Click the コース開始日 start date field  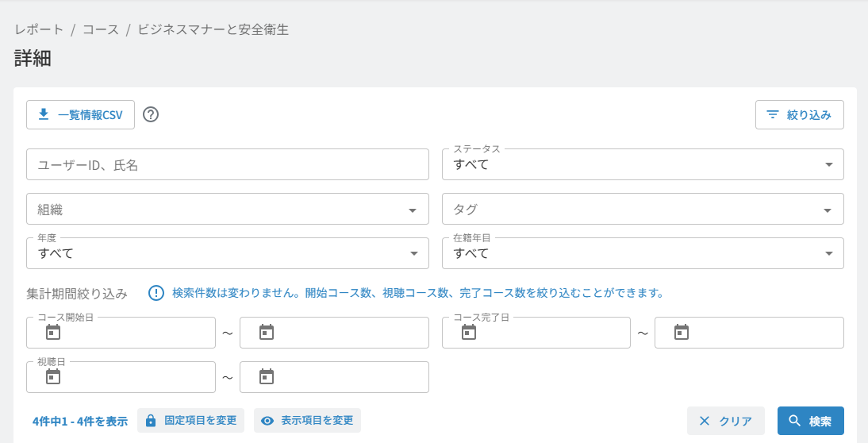click(x=121, y=333)
